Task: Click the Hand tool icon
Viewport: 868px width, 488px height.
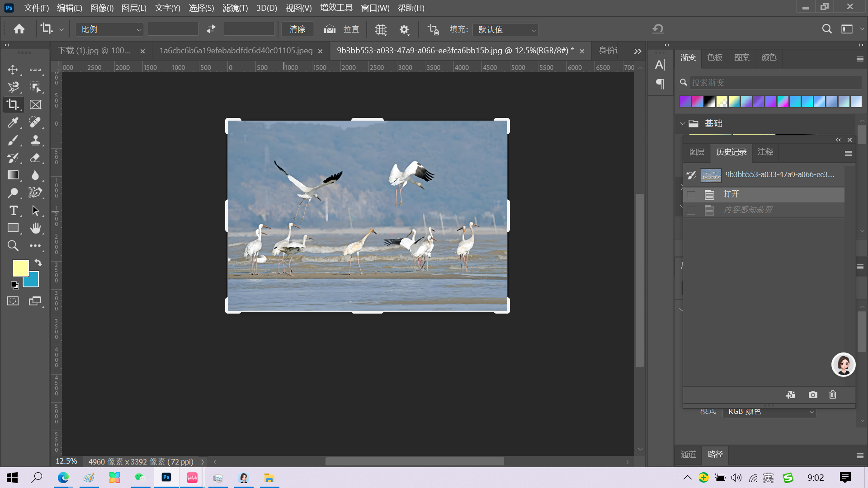Action: click(x=35, y=228)
